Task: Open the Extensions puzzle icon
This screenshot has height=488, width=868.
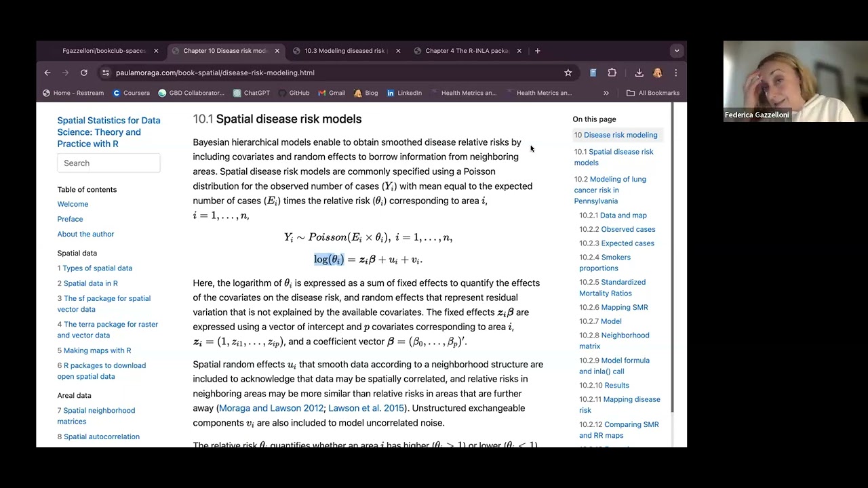Action: (612, 73)
